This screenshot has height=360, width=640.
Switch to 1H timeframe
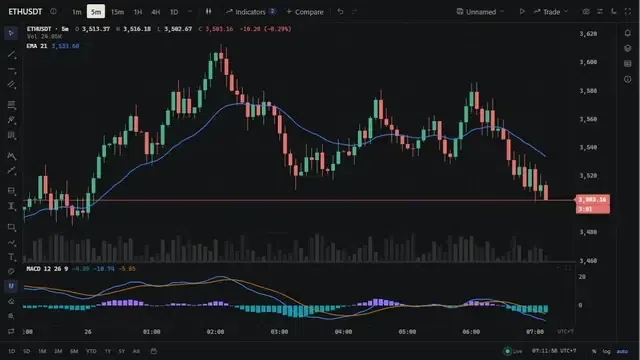[x=138, y=12]
